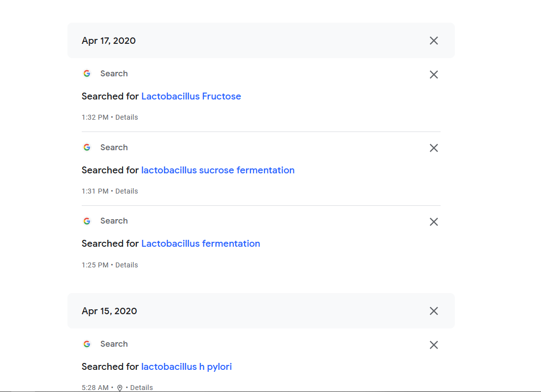541x392 pixels.
Task: Click the Google icon above sucrose fermentation entry
Action: point(87,147)
